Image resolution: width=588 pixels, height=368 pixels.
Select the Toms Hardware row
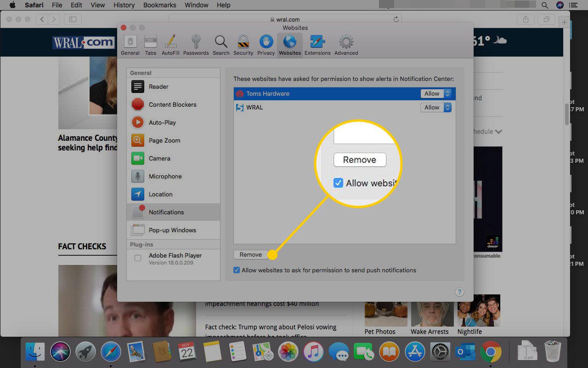click(345, 93)
